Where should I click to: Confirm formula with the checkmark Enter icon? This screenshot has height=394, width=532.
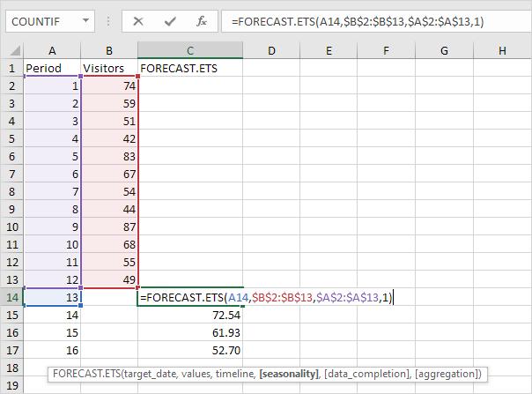tap(170, 21)
